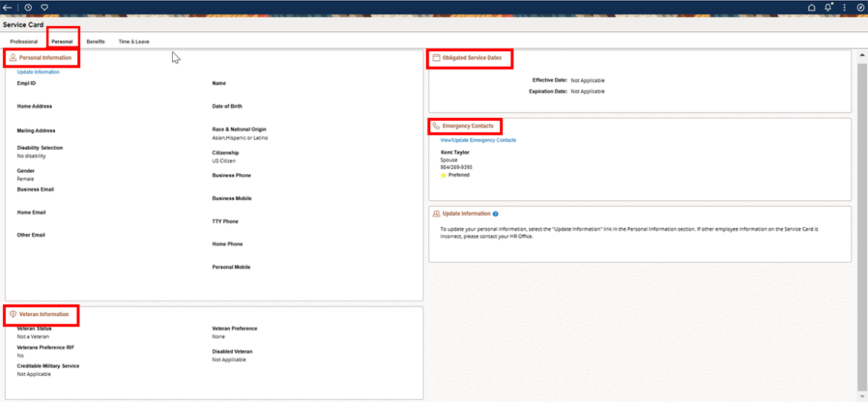Click the Update Information link
The width and height of the screenshot is (868, 402).
38,72
